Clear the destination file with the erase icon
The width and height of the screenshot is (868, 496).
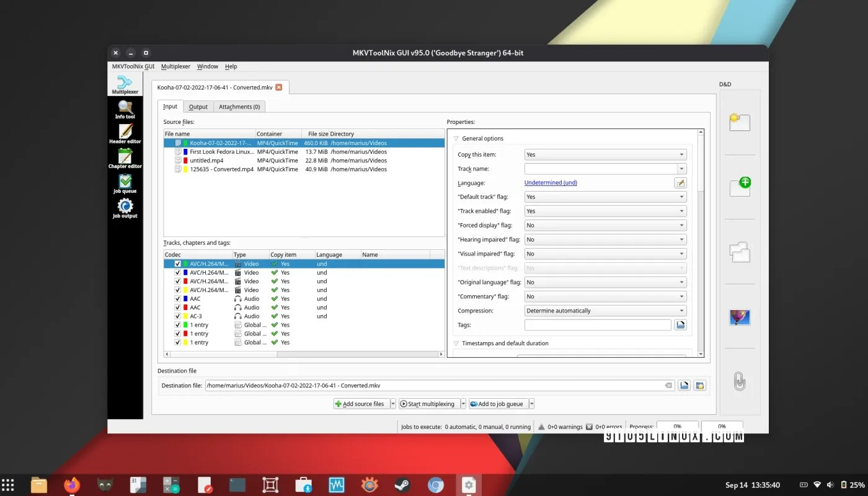pyautogui.click(x=668, y=385)
